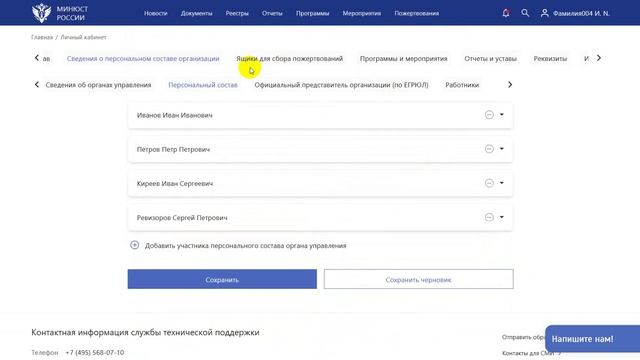Open the notifications bell icon
The image size is (640, 360).
[x=506, y=13]
